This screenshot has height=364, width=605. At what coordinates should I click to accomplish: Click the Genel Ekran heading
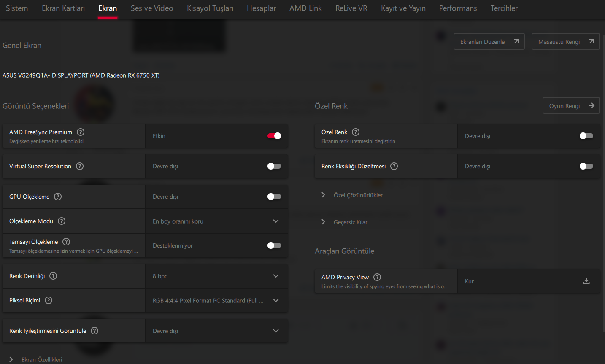[x=22, y=45]
